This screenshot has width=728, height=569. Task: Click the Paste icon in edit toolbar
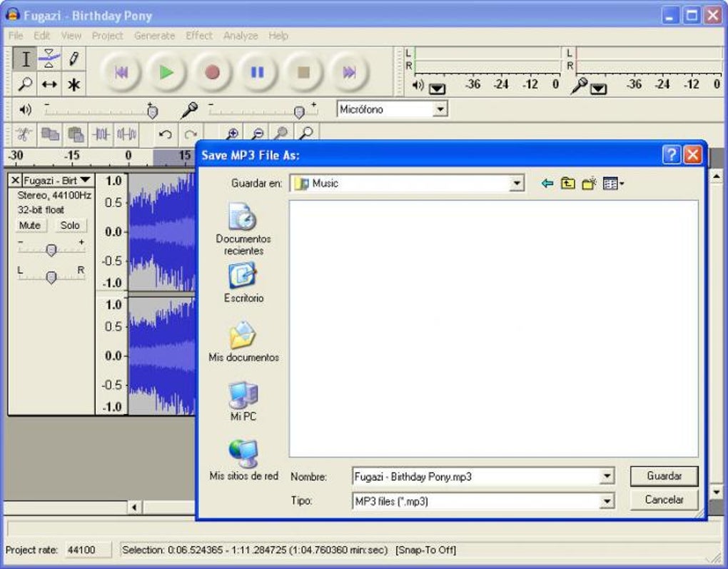75,135
